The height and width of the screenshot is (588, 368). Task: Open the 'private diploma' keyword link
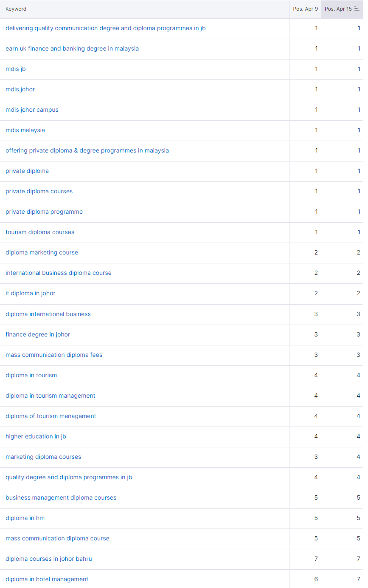[27, 171]
